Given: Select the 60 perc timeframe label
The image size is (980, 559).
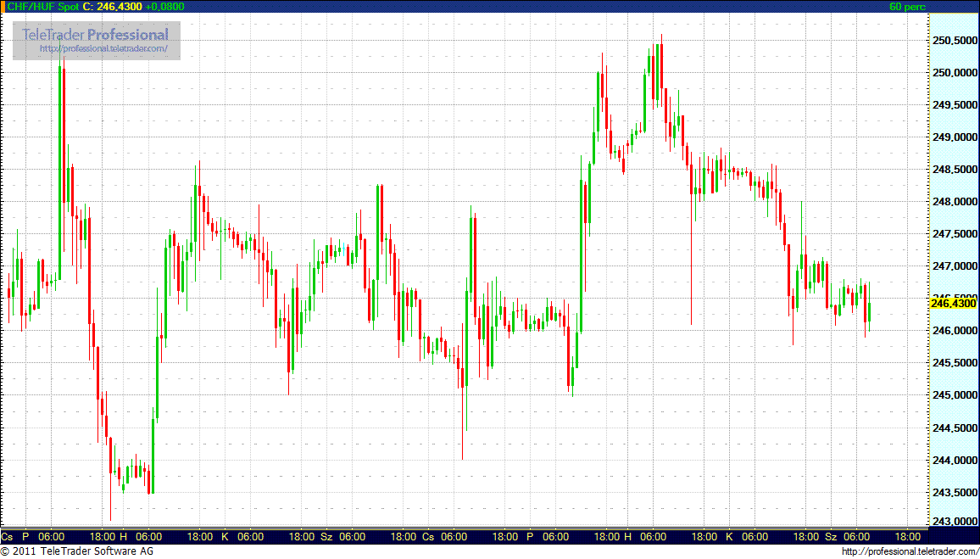Looking at the screenshot, I should point(907,6).
